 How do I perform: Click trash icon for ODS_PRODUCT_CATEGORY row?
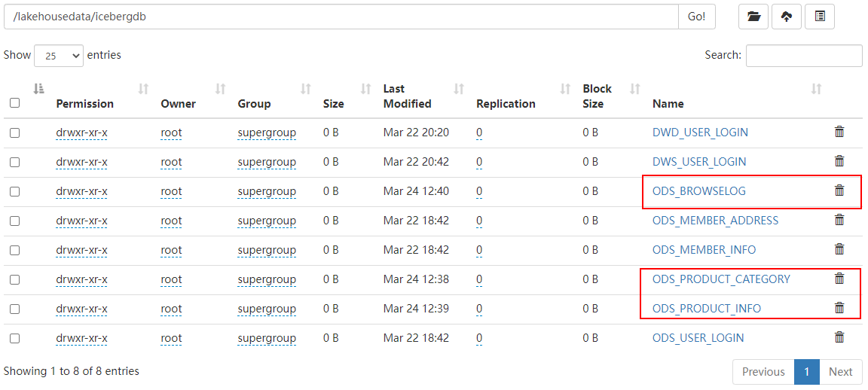click(839, 279)
